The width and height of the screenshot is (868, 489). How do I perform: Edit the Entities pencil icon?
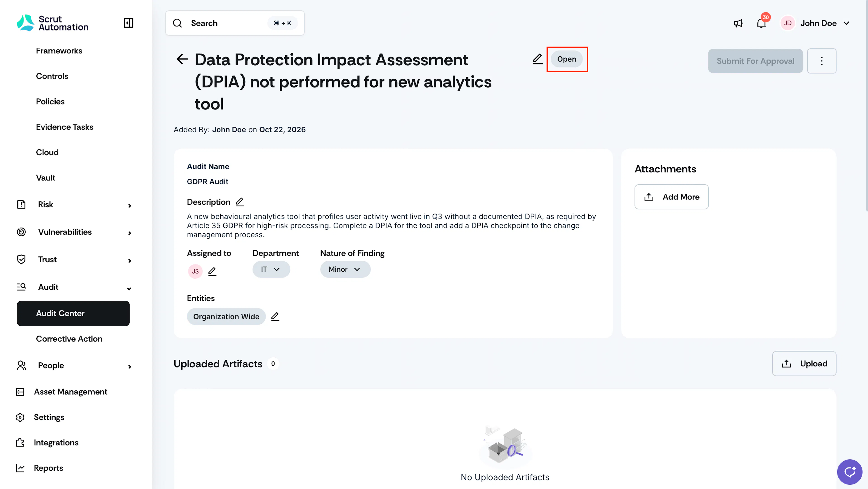pyautogui.click(x=275, y=316)
